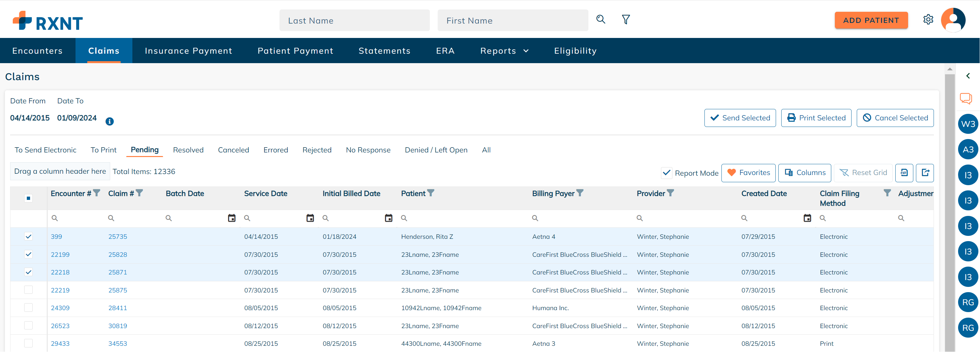Open the Insurance Payment menu
Screen dimensions: 980x352
188,51
